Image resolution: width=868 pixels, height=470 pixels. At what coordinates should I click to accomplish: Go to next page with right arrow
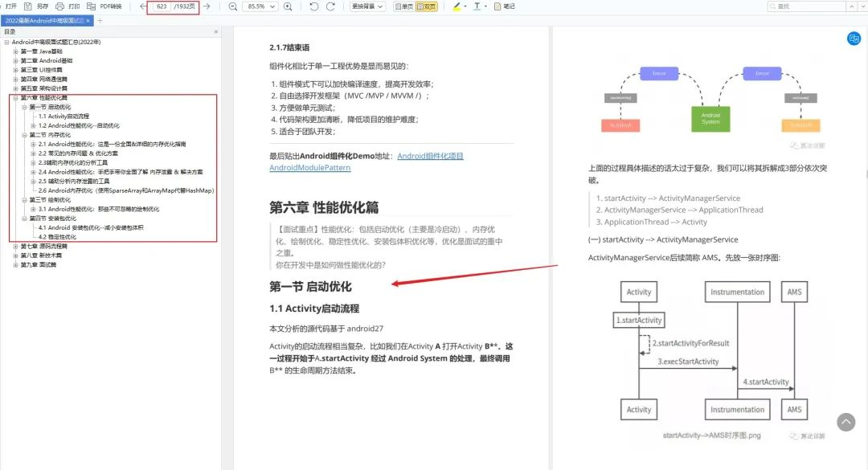coord(207,6)
